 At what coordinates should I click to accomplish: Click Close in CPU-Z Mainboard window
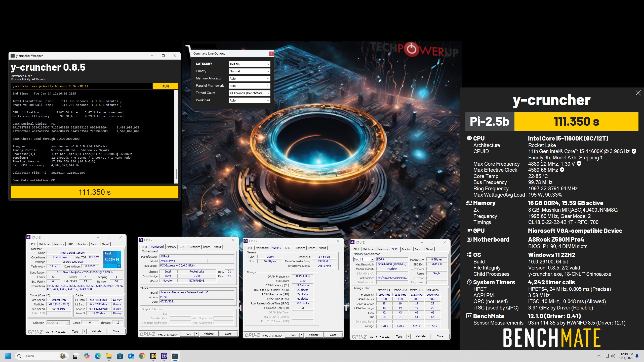pyautogui.click(x=228, y=334)
